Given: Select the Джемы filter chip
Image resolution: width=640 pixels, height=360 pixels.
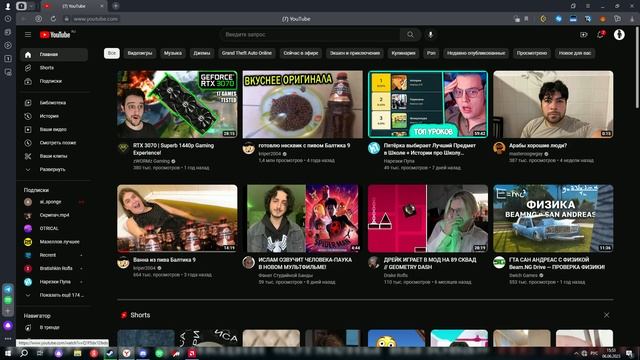Looking at the screenshot, I should [202, 53].
